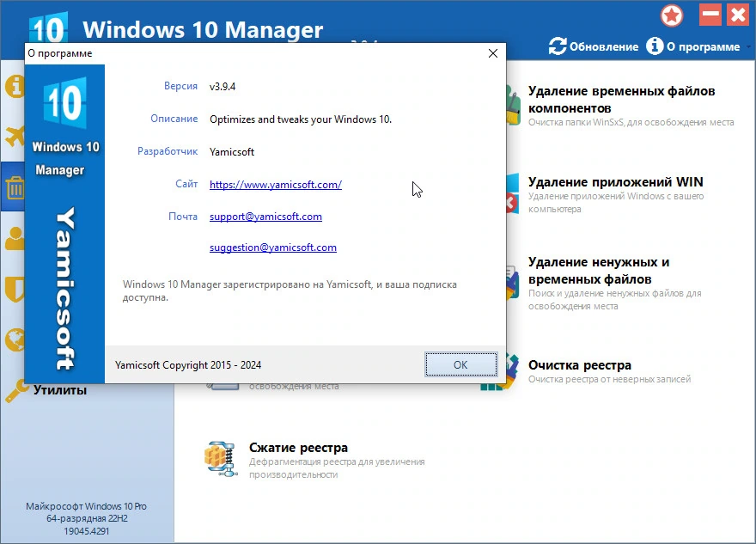756x544 pixels.
Task: Click the red star favorites icon
Action: pos(672,15)
